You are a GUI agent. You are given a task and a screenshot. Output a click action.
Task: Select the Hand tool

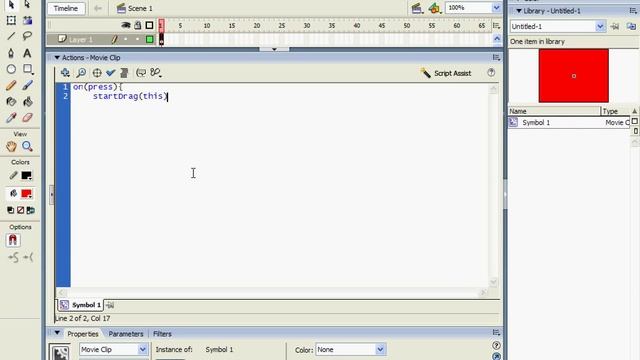tap(11, 146)
